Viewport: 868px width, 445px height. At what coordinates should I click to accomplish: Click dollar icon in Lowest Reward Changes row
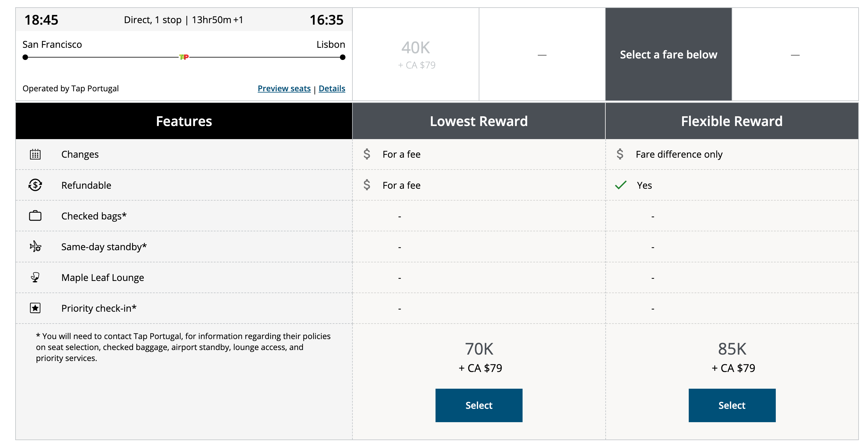coord(367,154)
